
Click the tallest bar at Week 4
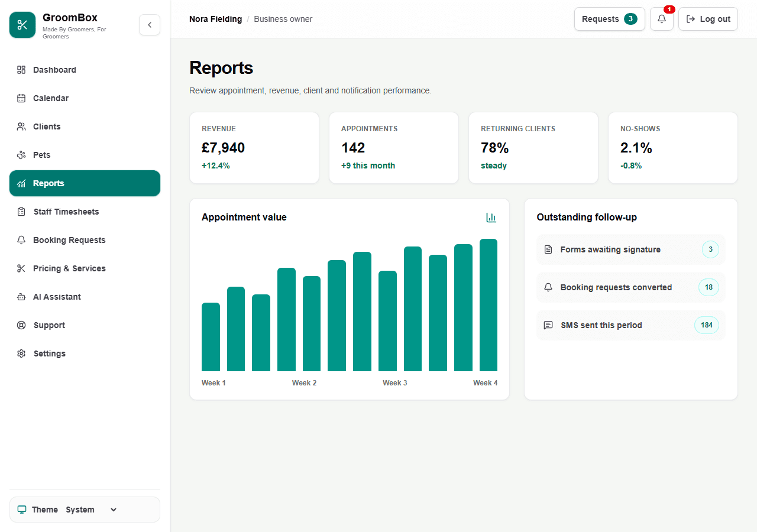tap(489, 305)
